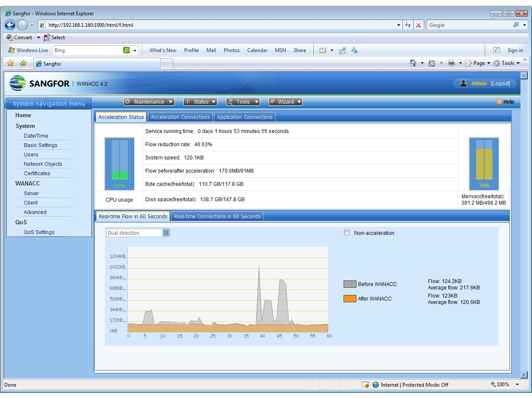Click the Sign in checkbox icon
Screen dimensions: 532x399
[x=497, y=50]
